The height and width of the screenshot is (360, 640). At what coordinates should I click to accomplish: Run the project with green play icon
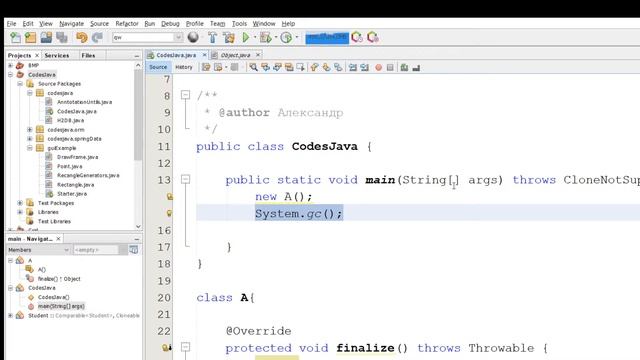[246, 38]
